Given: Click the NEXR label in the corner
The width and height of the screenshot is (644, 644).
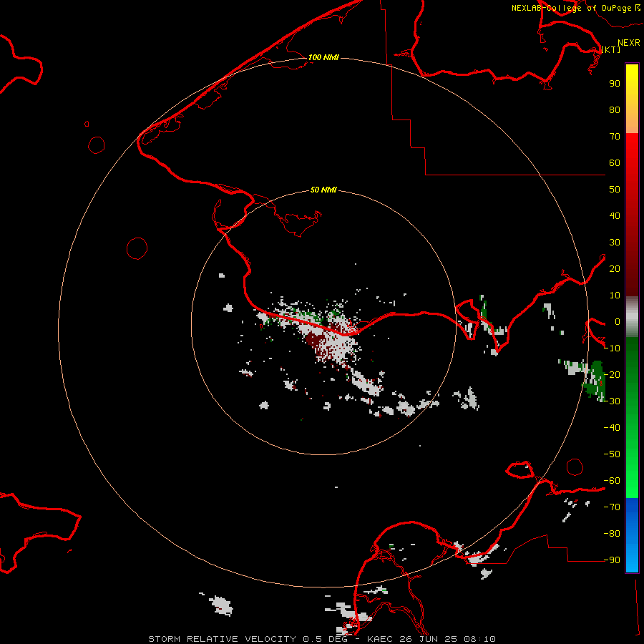Looking at the screenshot, I should pyautogui.click(x=629, y=43).
